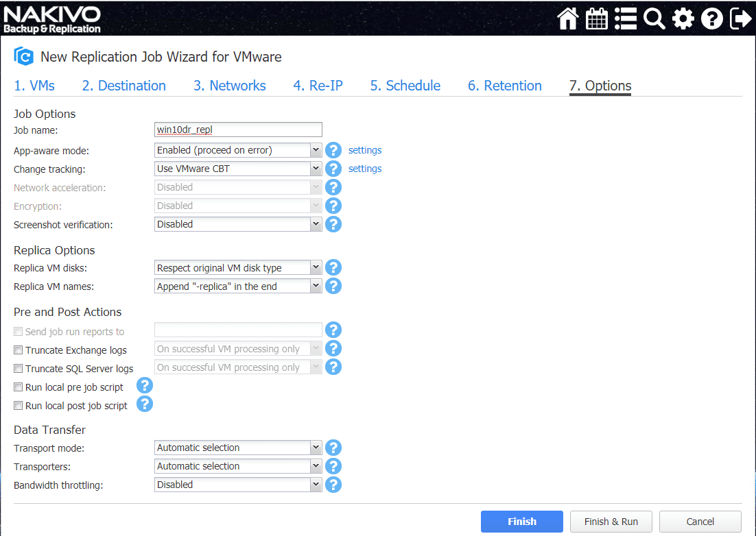The image size is (756, 536).
Task: Click the Finish & Run button
Action: pyautogui.click(x=611, y=521)
